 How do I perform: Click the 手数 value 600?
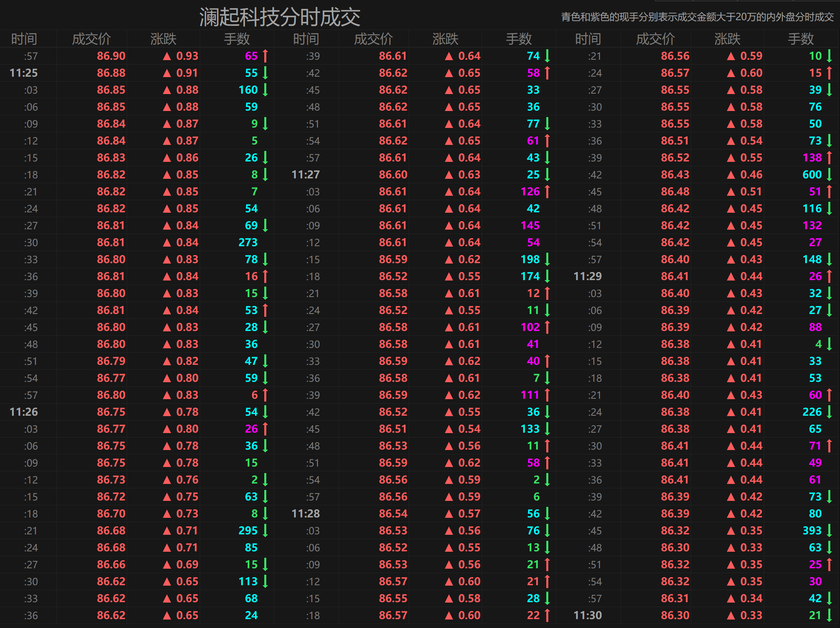pos(812,175)
